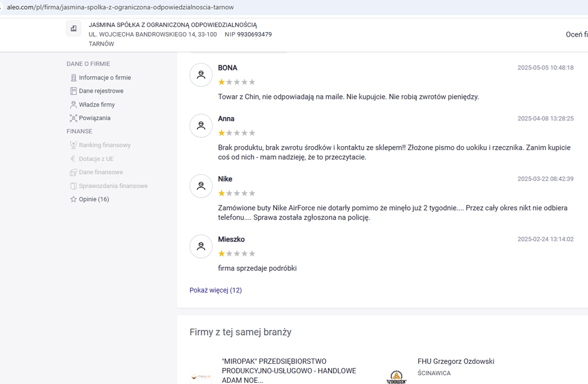This screenshot has height=384, width=588.
Task: Click the company building icon in the header
Action: click(x=73, y=28)
